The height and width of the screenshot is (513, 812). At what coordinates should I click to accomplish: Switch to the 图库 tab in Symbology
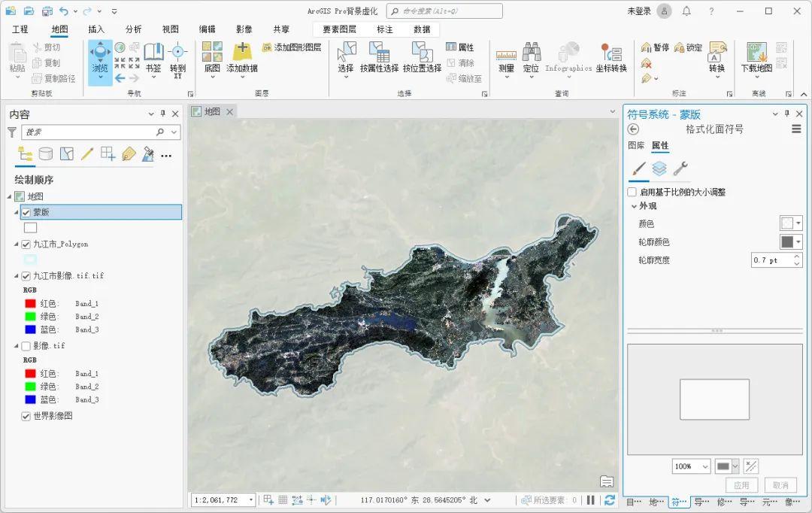635,146
